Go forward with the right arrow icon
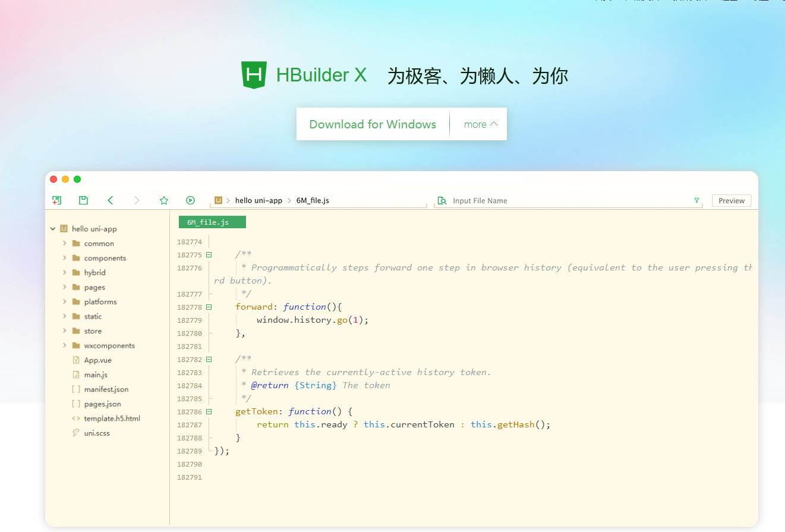This screenshot has width=785, height=532. pos(137,200)
